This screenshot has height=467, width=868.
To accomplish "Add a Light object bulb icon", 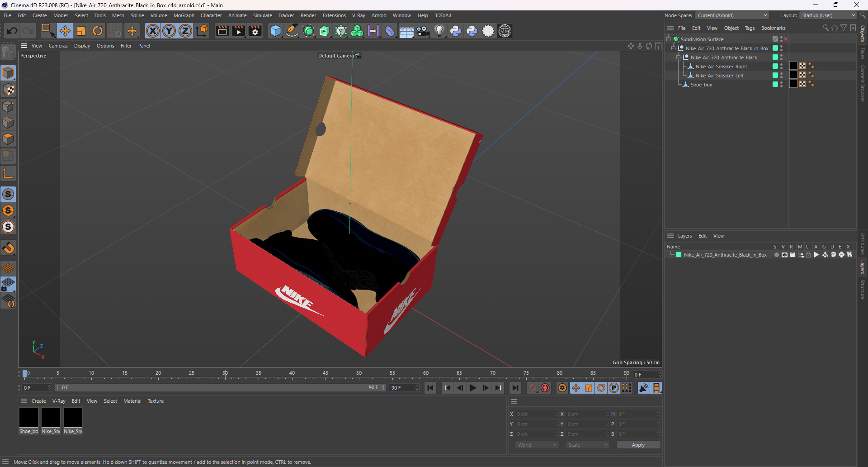I will (x=439, y=31).
